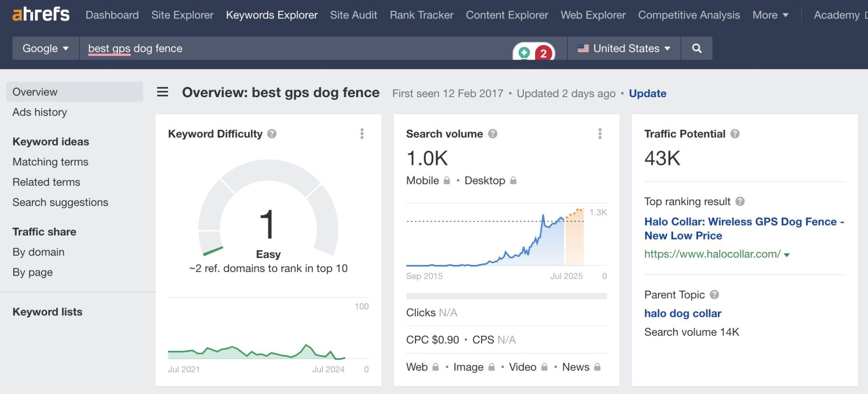Click the magnifier search button

pyautogui.click(x=697, y=48)
